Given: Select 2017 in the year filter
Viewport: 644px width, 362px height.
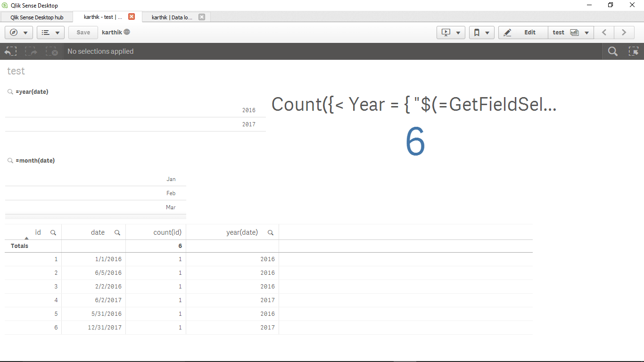Looking at the screenshot, I should pyautogui.click(x=135, y=124).
